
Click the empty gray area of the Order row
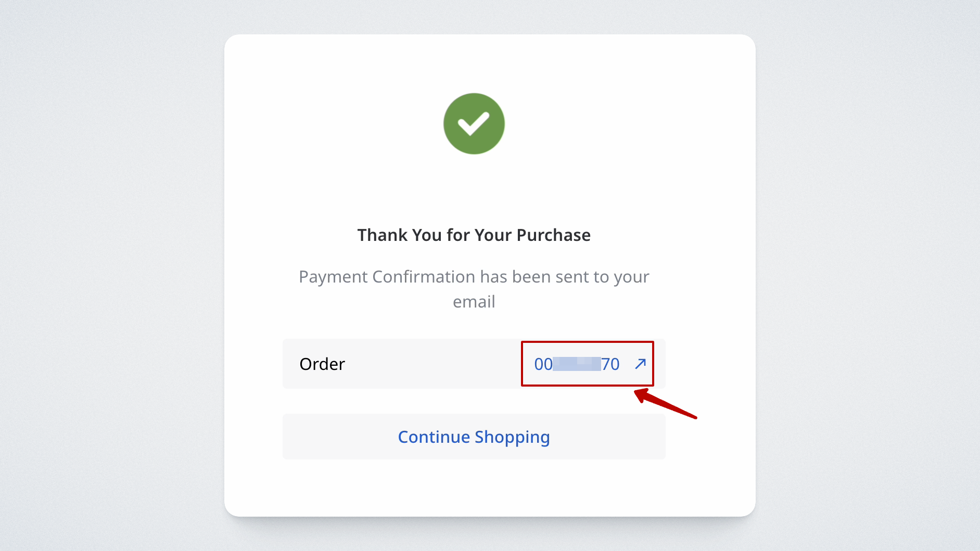pyautogui.click(x=432, y=364)
